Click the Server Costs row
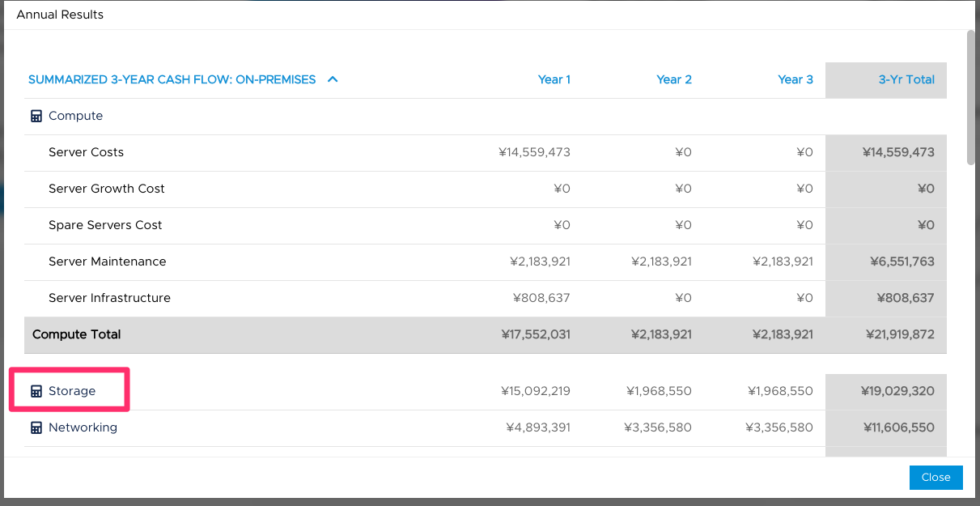This screenshot has height=506, width=980. pyautogui.click(x=86, y=152)
